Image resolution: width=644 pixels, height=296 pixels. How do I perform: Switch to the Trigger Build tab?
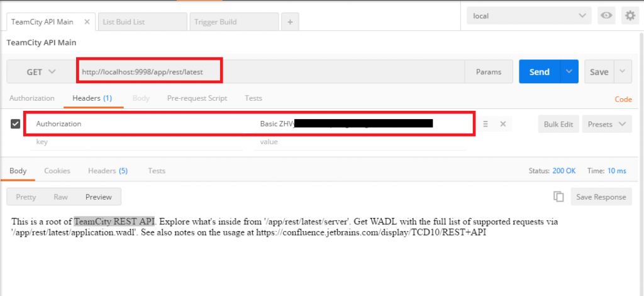click(x=234, y=22)
